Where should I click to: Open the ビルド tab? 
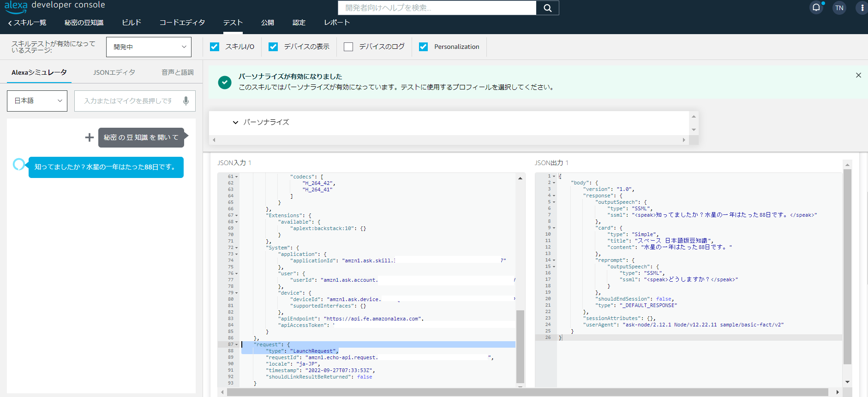click(132, 23)
